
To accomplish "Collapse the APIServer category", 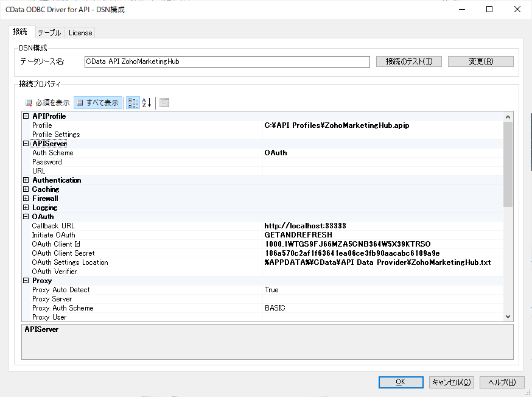I will coord(26,144).
